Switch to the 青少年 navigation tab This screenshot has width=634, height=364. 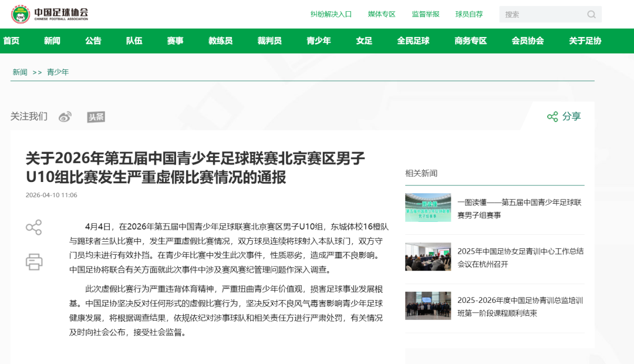[x=318, y=41]
